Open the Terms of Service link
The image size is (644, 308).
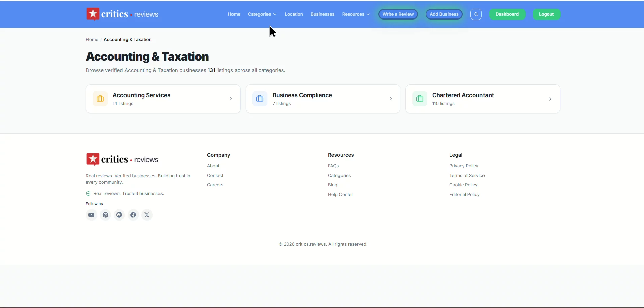coord(467,176)
